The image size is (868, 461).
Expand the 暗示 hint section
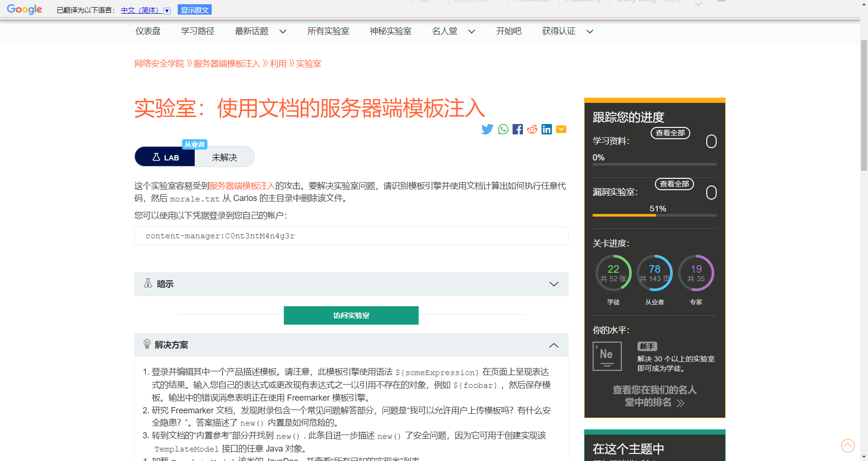[351, 284]
